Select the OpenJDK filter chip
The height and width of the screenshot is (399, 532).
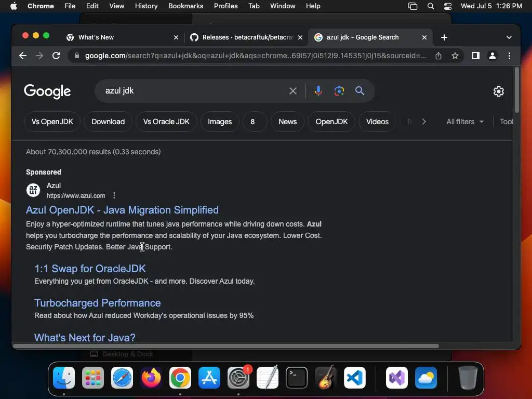point(331,122)
